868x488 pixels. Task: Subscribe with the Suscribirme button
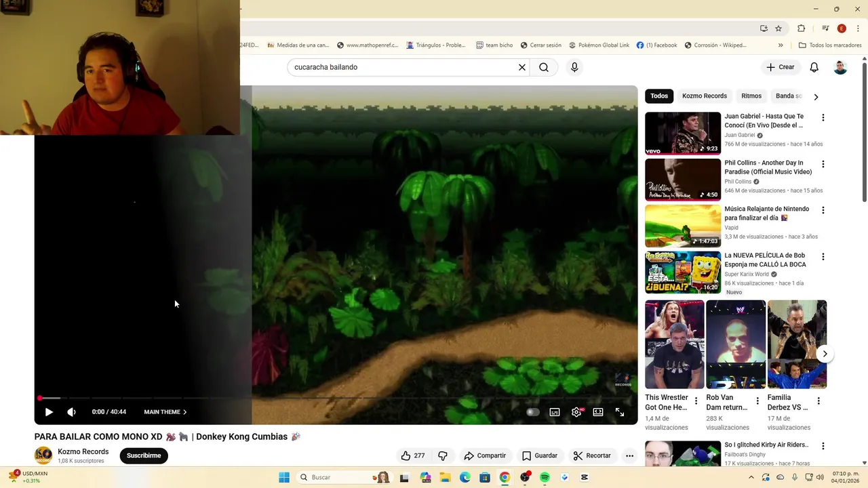[144, 455]
